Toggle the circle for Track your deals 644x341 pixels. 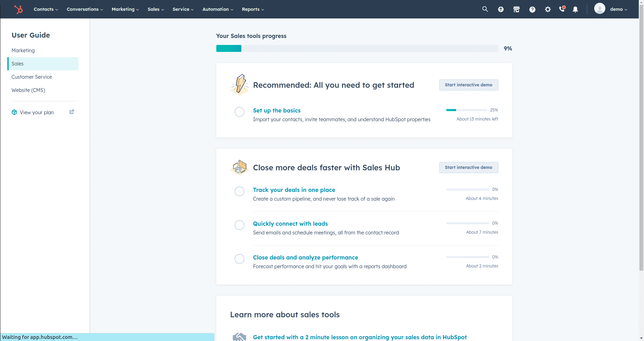239,191
